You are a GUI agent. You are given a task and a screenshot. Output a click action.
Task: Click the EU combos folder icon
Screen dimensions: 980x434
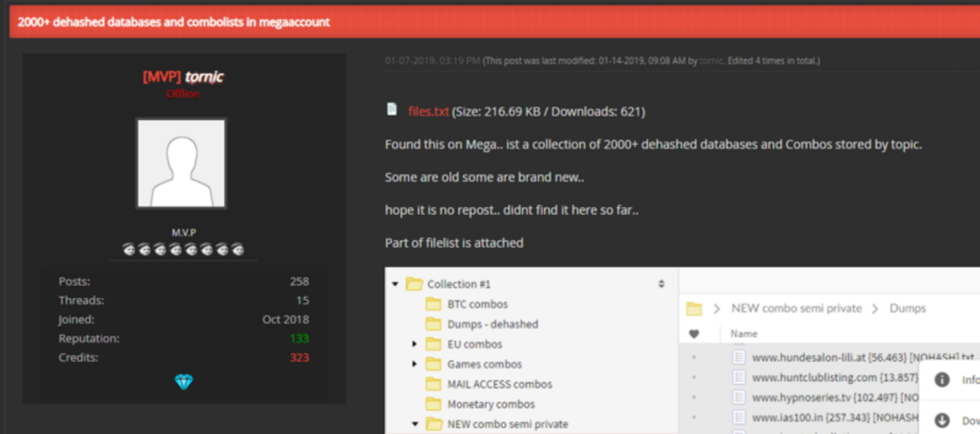click(x=433, y=344)
